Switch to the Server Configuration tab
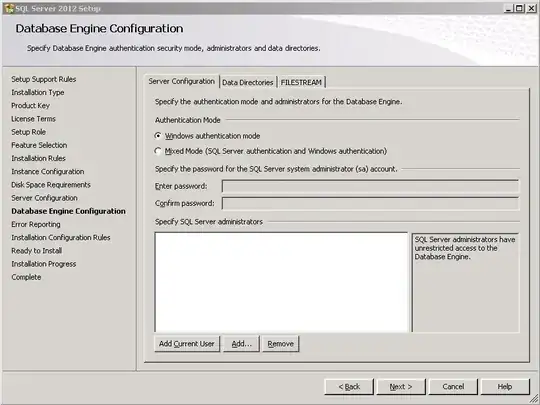Image resolution: width=540 pixels, height=405 pixels. click(181, 82)
